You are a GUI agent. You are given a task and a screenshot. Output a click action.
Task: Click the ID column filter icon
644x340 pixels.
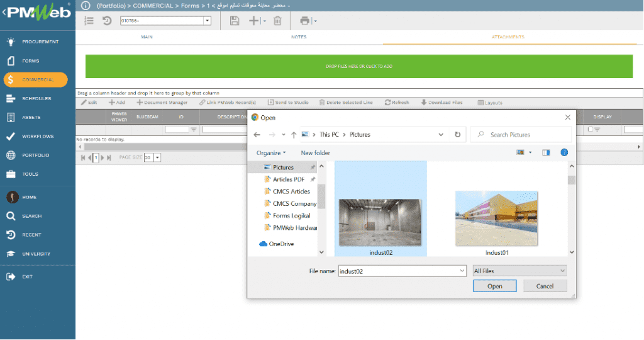point(194,129)
